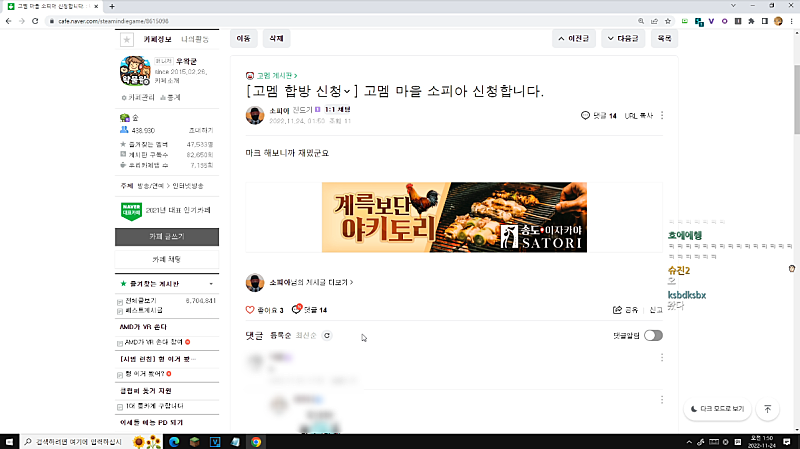Click browser back arrow

coord(8,21)
